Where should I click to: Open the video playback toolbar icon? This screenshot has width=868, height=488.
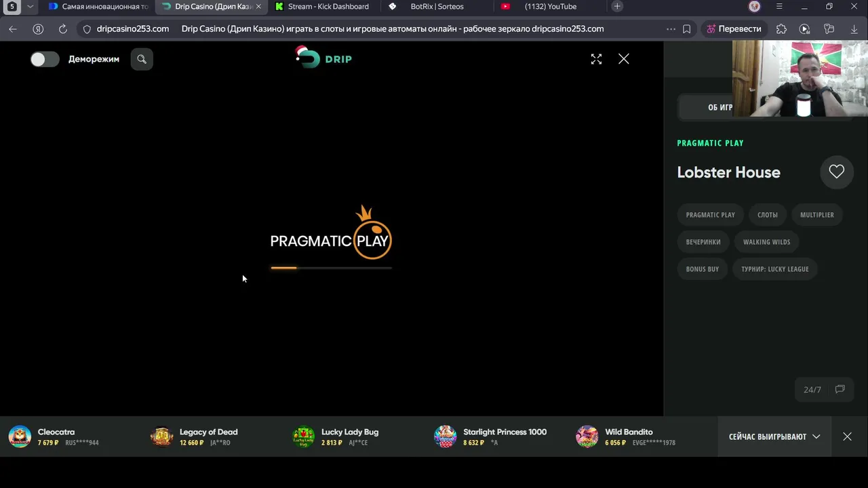[x=805, y=29]
